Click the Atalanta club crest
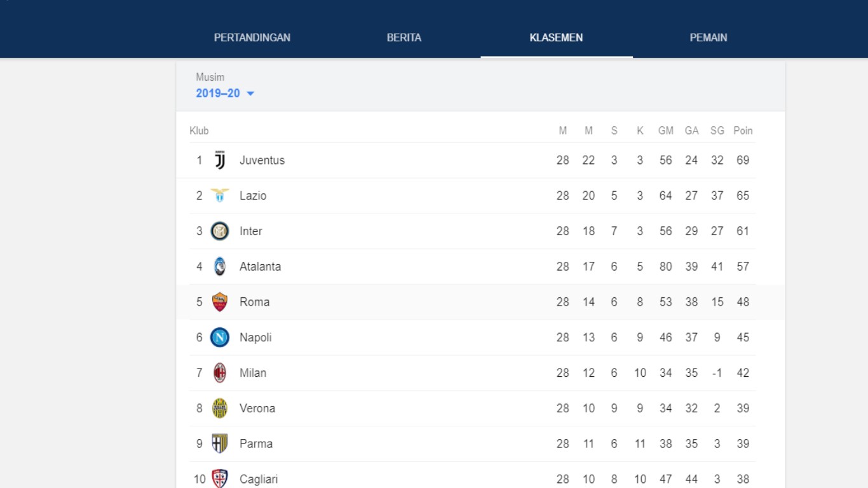The image size is (868, 488). [x=220, y=267]
